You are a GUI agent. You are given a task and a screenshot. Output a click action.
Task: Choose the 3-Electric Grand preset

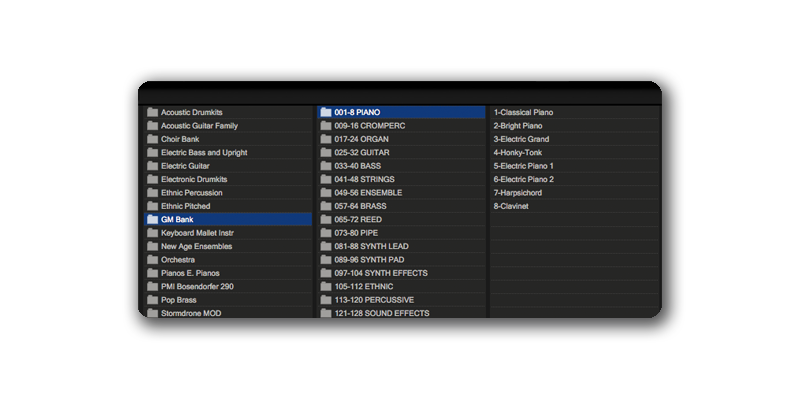click(521, 139)
